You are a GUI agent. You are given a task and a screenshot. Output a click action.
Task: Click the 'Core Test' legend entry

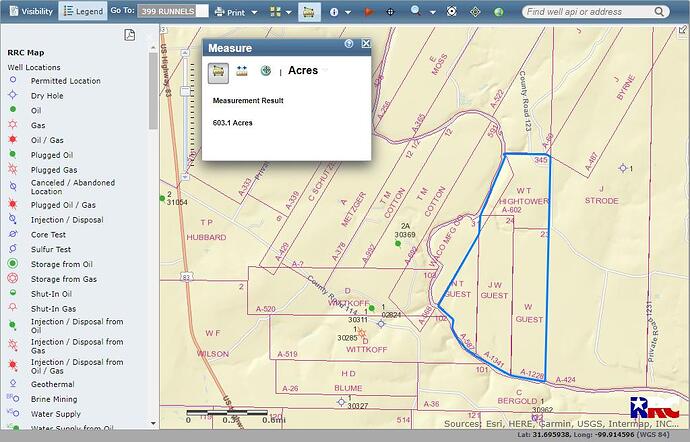click(48, 235)
